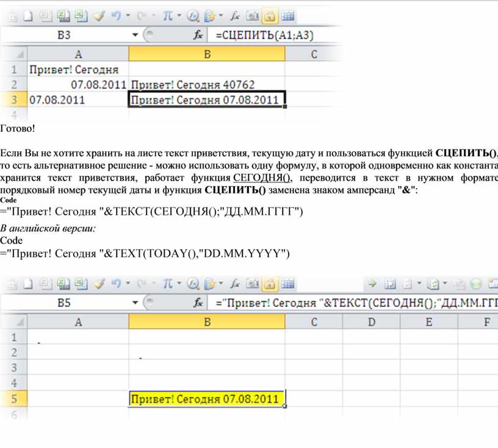
Task: Click the greyed Redo arrow in the B3 spreadsheet toolbar
Action: [142, 16]
